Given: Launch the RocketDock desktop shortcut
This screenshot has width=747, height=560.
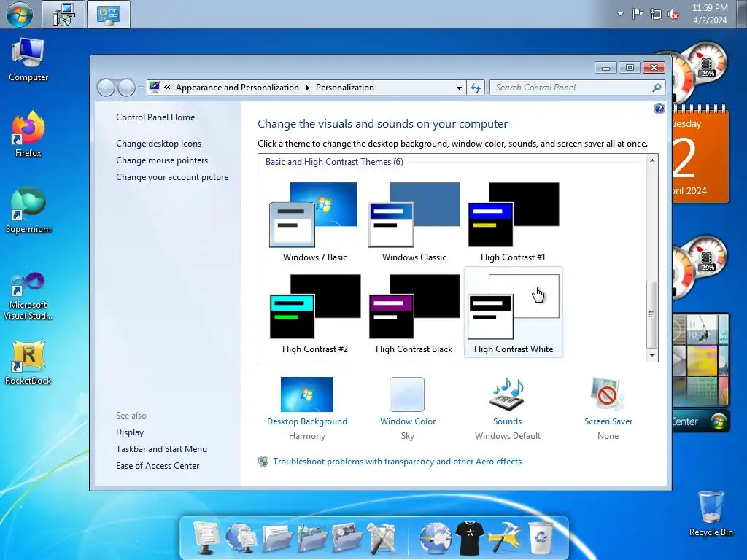Looking at the screenshot, I should click(x=28, y=362).
